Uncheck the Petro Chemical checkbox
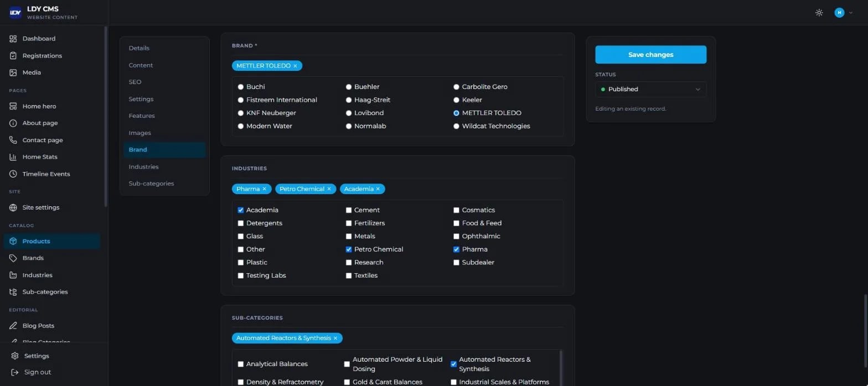This screenshot has height=386, width=868. 349,249
